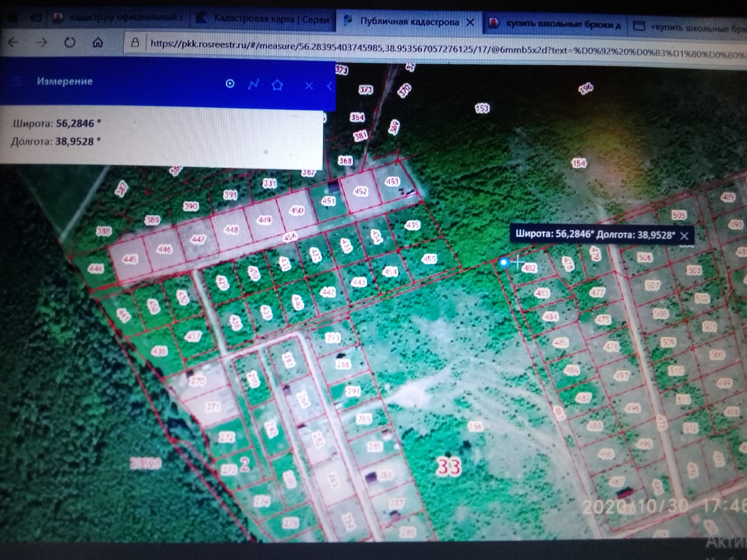The height and width of the screenshot is (560, 747).
Task: Select the line distance measurement tool
Action: 254,84
